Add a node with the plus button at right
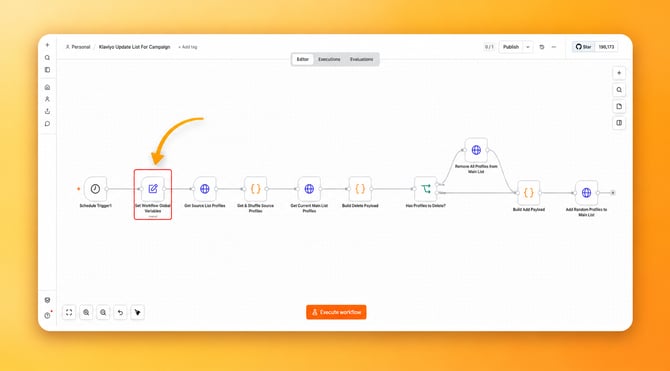The image size is (670, 371). (619, 73)
